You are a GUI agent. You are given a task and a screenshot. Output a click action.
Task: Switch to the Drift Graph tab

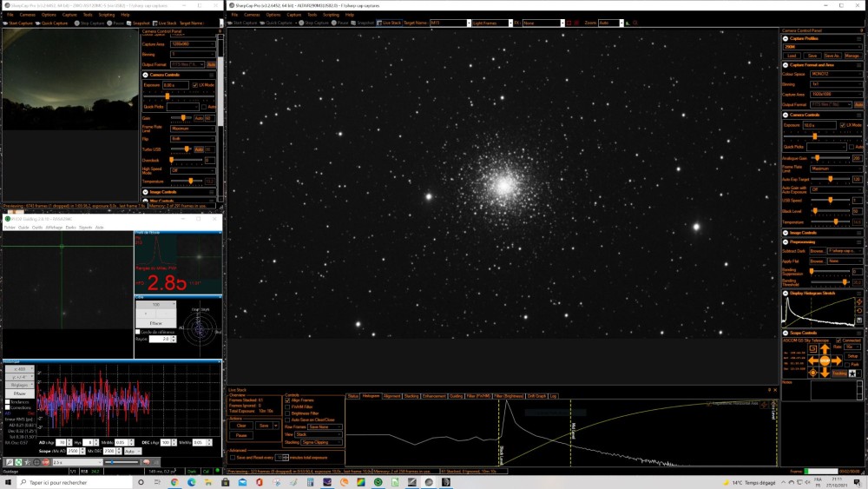[x=536, y=396]
